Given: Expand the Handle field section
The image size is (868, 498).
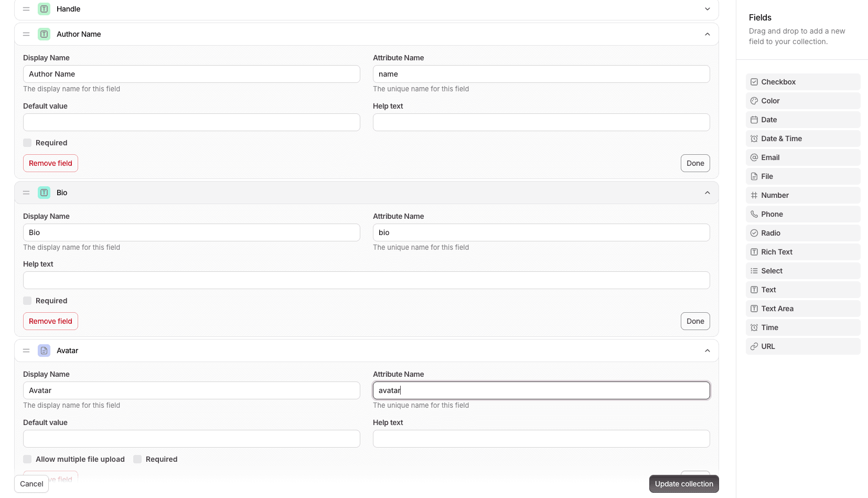Looking at the screenshot, I should tap(707, 9).
